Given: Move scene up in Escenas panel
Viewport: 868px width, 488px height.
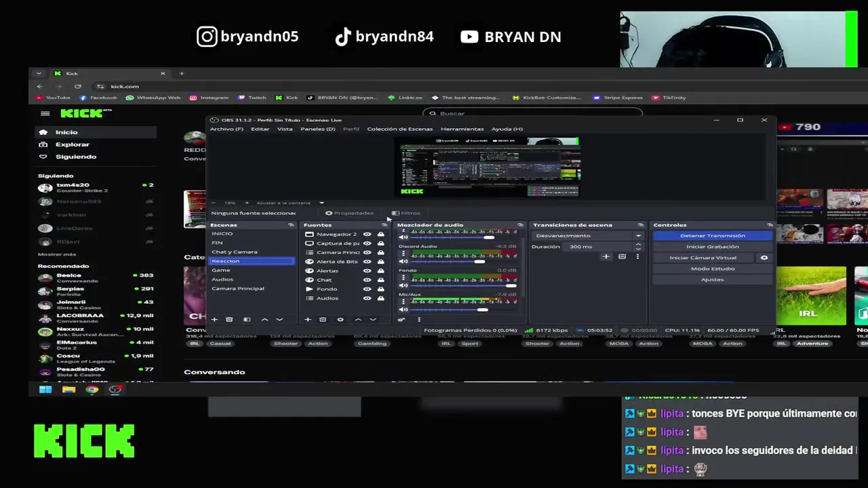Looking at the screenshot, I should (264, 319).
